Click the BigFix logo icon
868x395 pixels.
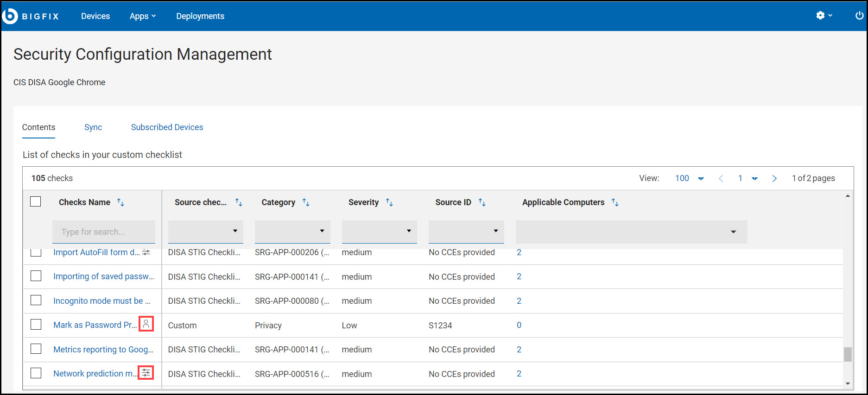pyautogui.click(x=10, y=16)
